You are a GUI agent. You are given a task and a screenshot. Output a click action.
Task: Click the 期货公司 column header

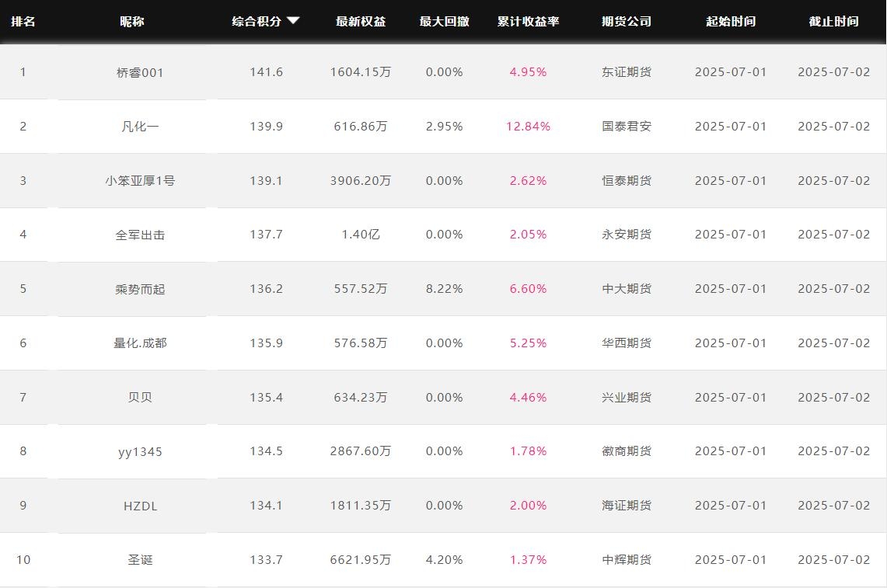(x=627, y=22)
